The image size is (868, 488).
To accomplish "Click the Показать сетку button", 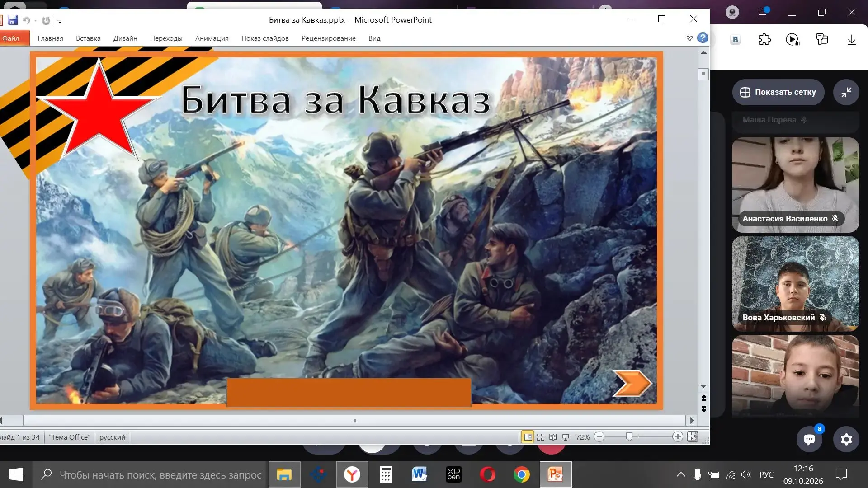I will (x=778, y=92).
